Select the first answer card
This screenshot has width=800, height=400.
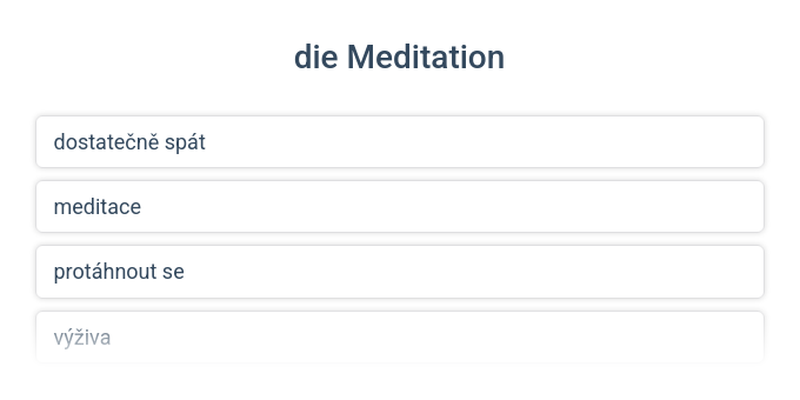400,142
